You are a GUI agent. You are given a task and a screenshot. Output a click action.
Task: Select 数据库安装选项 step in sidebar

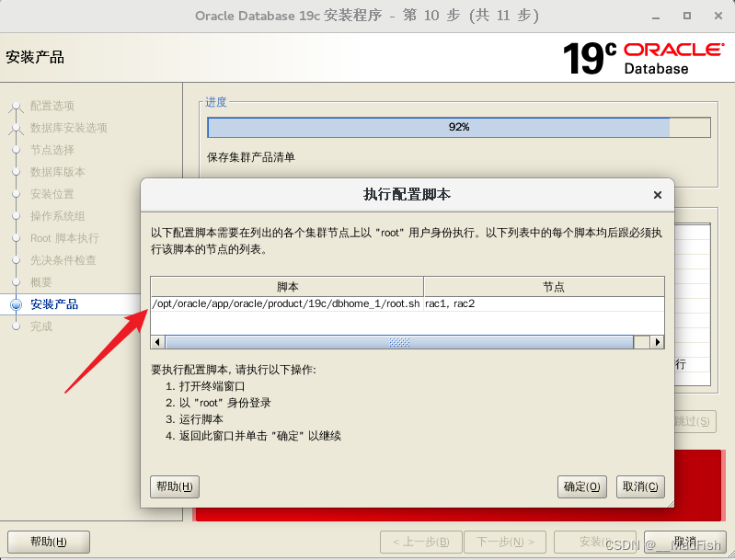pos(68,128)
